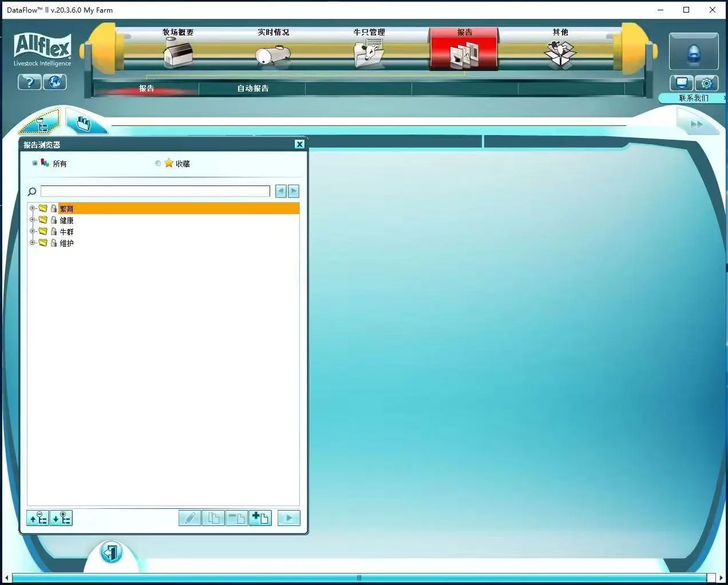Click the scrollbar left arrow
The width and height of the screenshot is (728, 585).
click(6, 578)
